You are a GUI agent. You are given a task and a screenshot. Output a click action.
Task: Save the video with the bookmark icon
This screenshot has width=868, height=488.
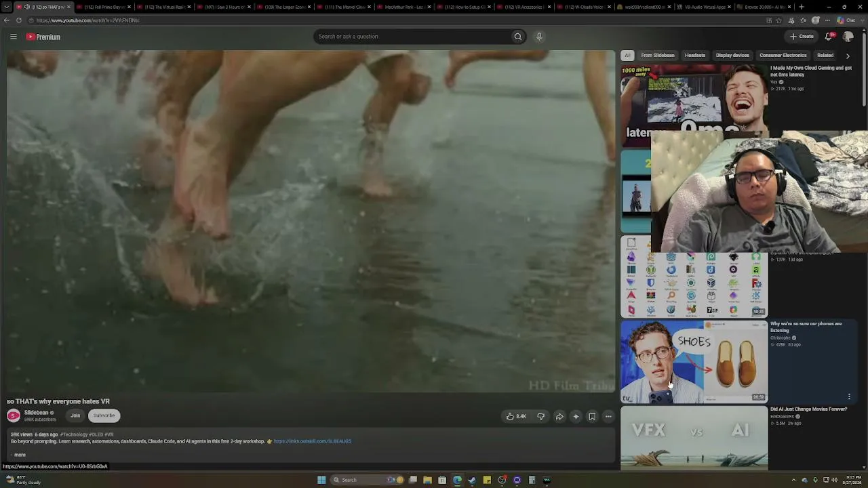click(592, 416)
